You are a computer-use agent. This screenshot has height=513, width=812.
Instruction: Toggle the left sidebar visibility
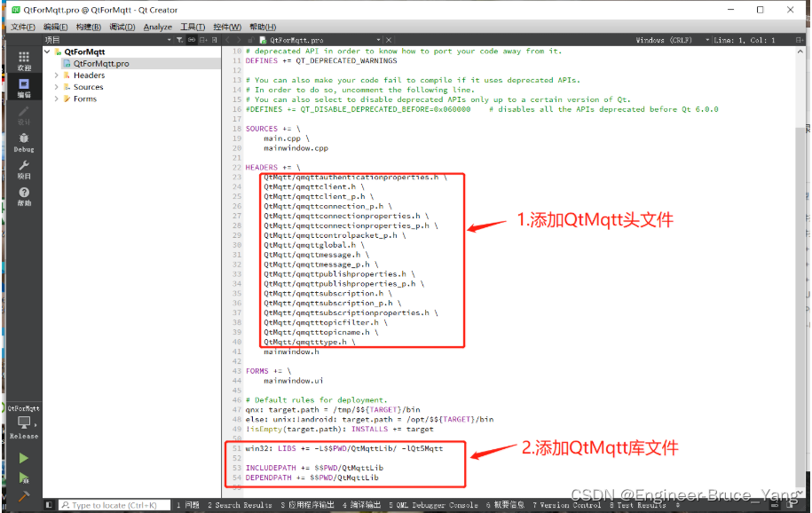(49, 504)
